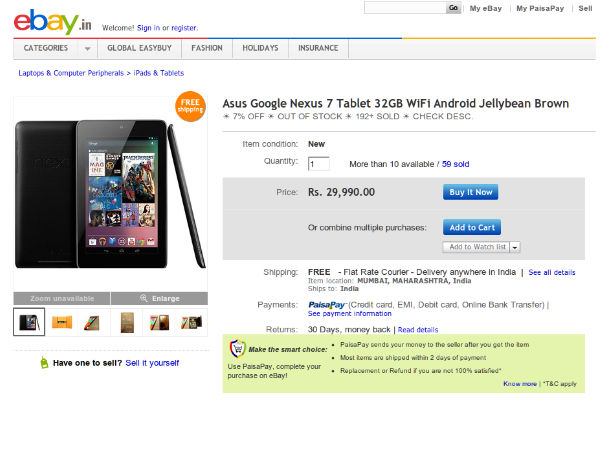600x450 pixels.
Task: Click the PaisaPay logo under Payments
Action: (x=326, y=304)
